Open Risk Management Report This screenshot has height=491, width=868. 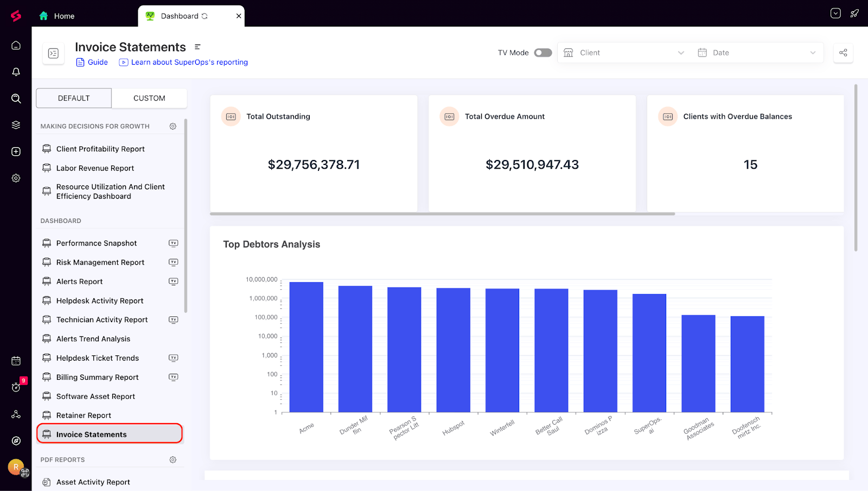pos(100,263)
